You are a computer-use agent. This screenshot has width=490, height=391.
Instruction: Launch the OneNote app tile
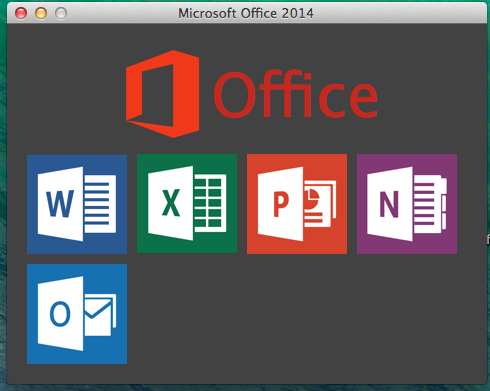pyautogui.click(x=407, y=204)
